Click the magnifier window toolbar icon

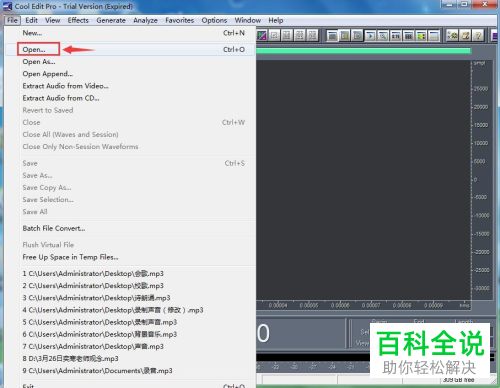tap(383, 35)
